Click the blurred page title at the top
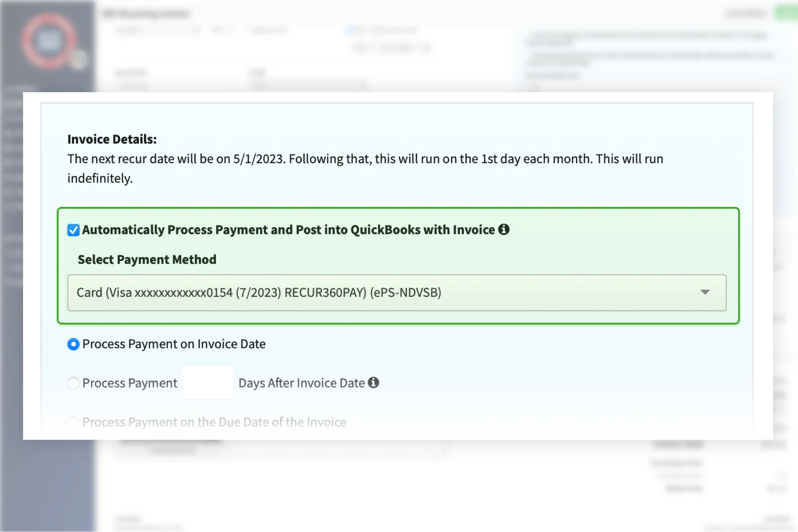The height and width of the screenshot is (532, 798). pos(146,14)
